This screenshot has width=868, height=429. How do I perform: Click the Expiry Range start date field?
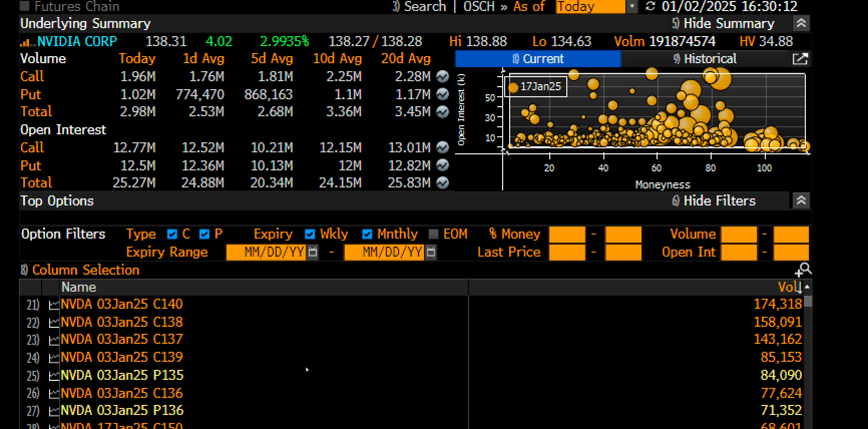click(x=267, y=252)
